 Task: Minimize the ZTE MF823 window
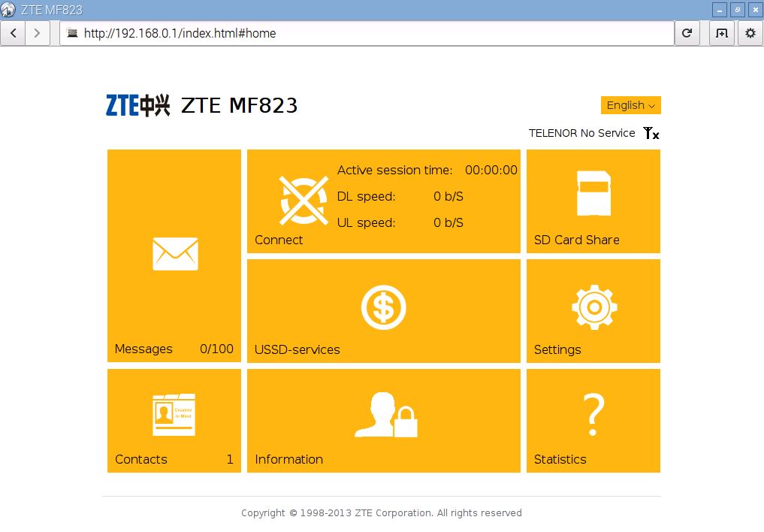pos(719,10)
